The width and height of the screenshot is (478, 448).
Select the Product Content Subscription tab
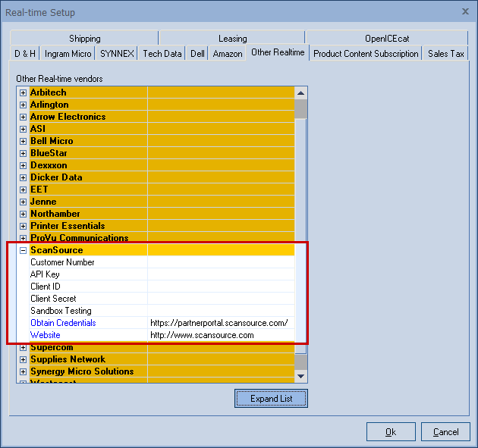click(x=366, y=54)
